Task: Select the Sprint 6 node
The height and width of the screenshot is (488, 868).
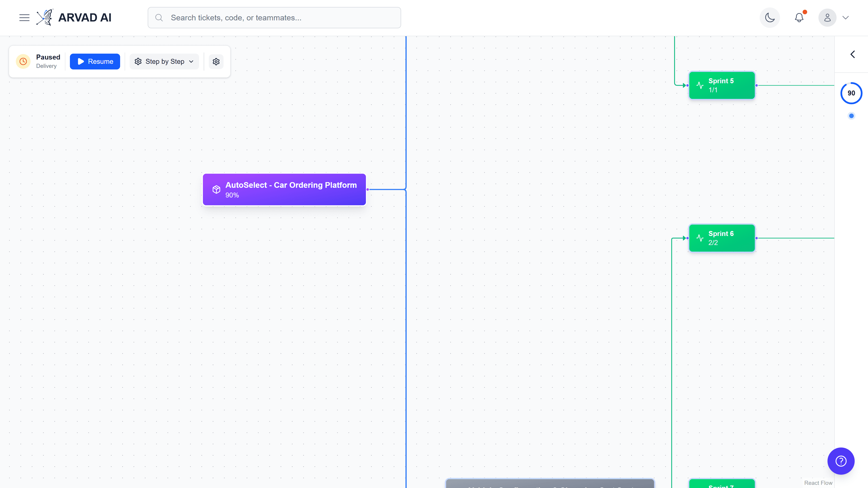Action: [x=722, y=238]
